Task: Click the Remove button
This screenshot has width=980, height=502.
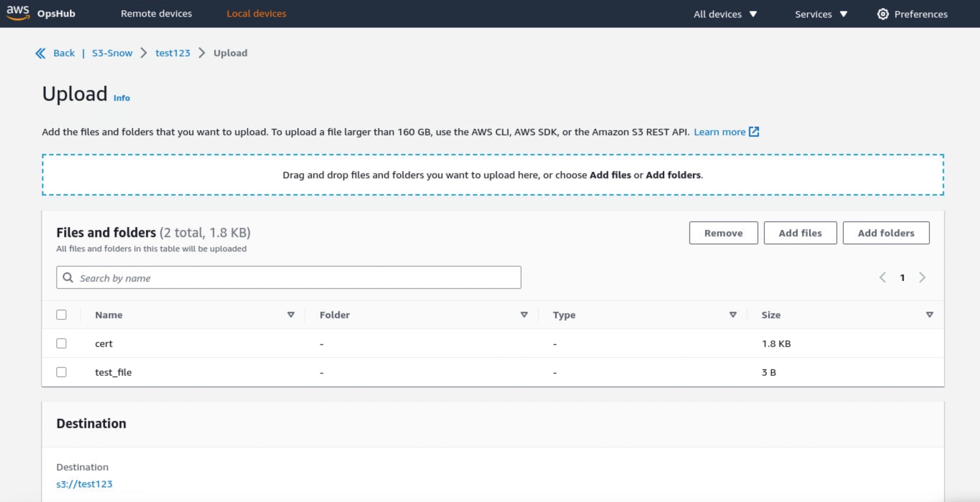Action: click(x=723, y=233)
